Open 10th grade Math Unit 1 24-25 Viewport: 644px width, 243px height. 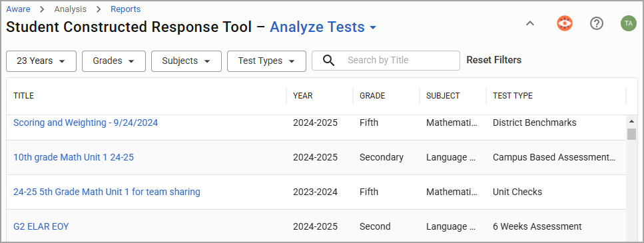[73, 157]
